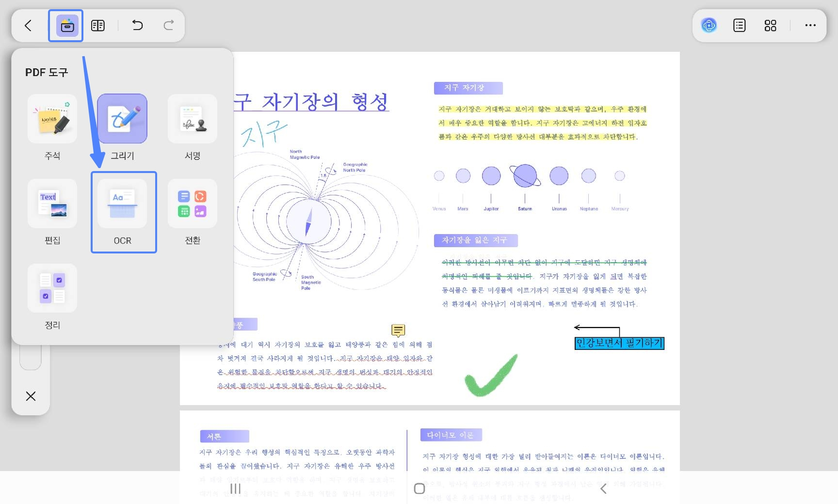838x504 pixels.
Task: Click the cyan text box annotation
Action: (x=619, y=343)
